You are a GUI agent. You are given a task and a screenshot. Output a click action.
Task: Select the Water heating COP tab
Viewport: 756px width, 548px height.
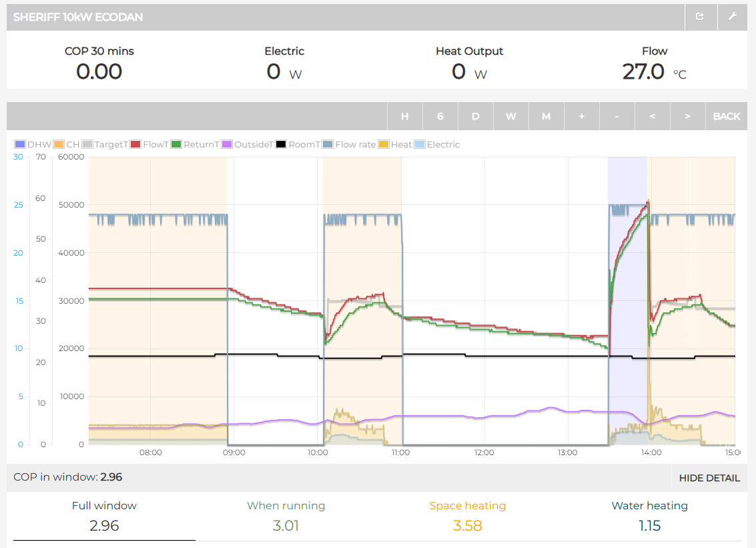point(649,516)
